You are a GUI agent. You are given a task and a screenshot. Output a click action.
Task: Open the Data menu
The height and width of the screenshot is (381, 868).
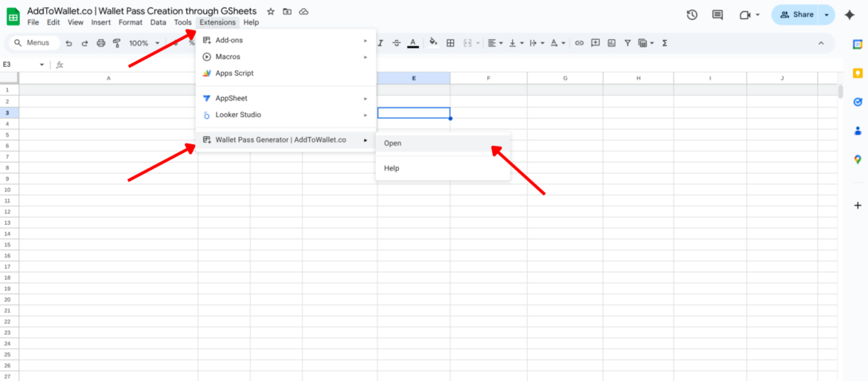[x=158, y=22]
